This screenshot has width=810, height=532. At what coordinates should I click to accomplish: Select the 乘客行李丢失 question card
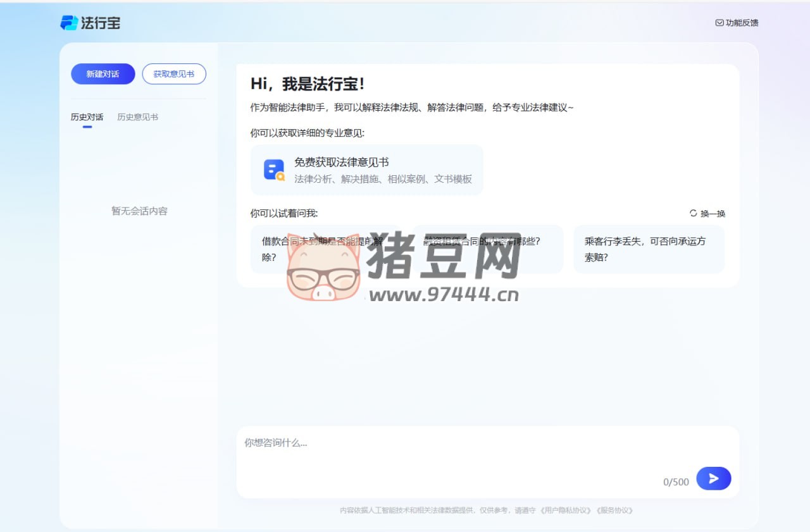point(648,249)
